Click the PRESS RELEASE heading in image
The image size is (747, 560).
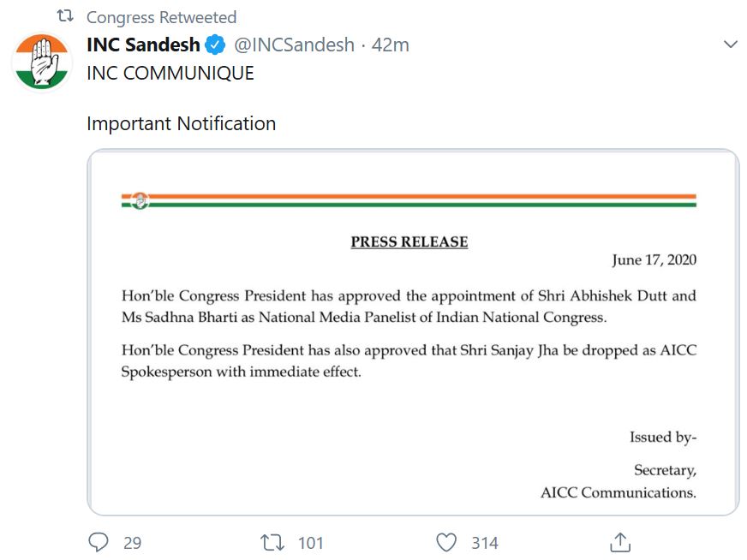[x=409, y=241]
